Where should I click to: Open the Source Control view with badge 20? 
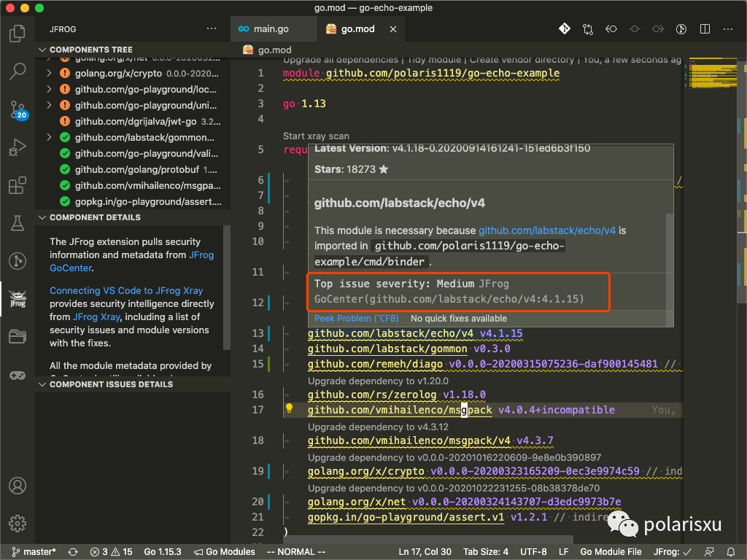pyautogui.click(x=18, y=109)
